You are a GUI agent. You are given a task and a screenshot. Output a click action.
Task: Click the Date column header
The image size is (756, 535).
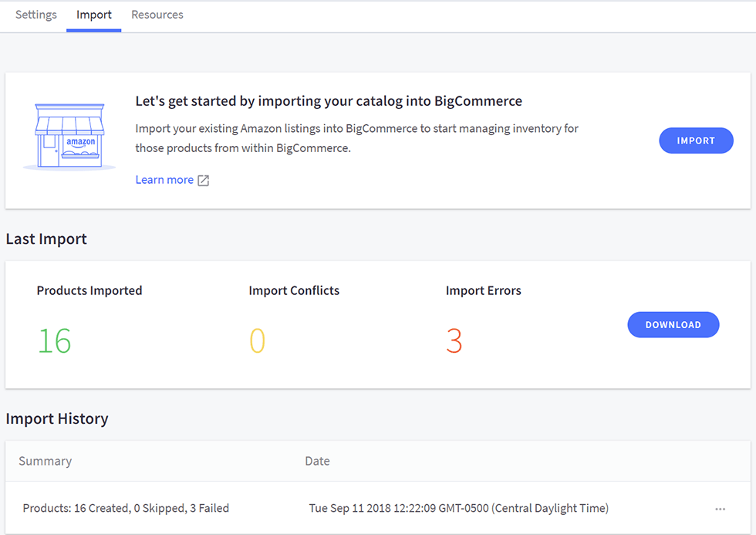point(317,461)
